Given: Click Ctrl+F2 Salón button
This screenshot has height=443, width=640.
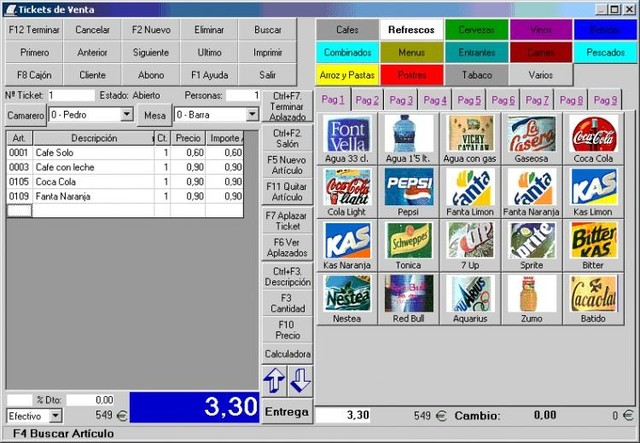Looking at the screenshot, I should (x=287, y=138).
